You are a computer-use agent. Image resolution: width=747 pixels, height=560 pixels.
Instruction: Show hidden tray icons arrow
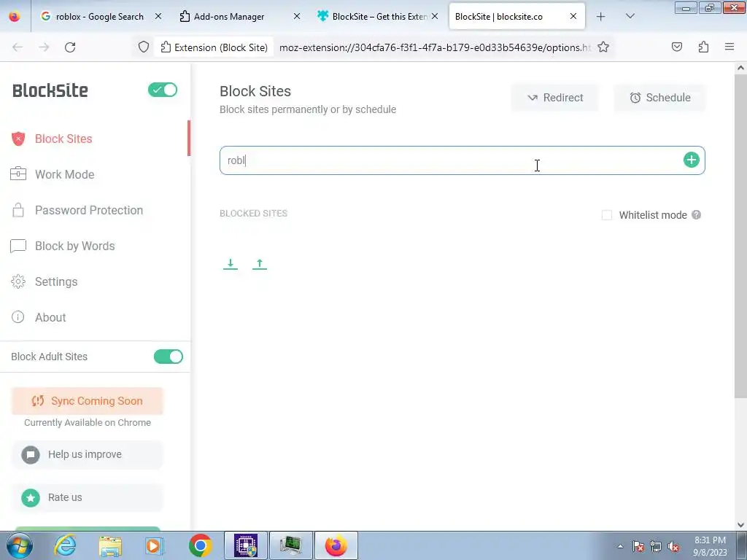(620, 547)
